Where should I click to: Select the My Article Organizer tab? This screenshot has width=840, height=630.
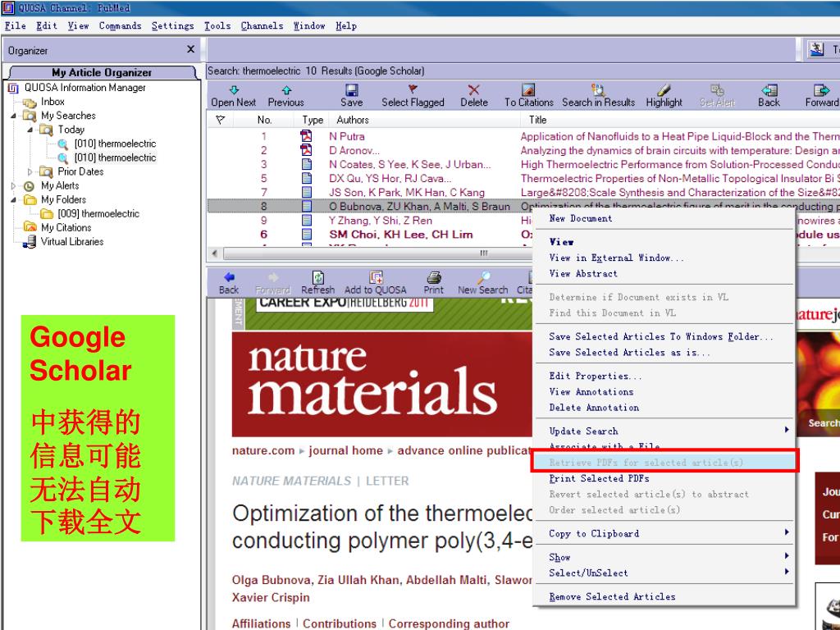click(102, 72)
